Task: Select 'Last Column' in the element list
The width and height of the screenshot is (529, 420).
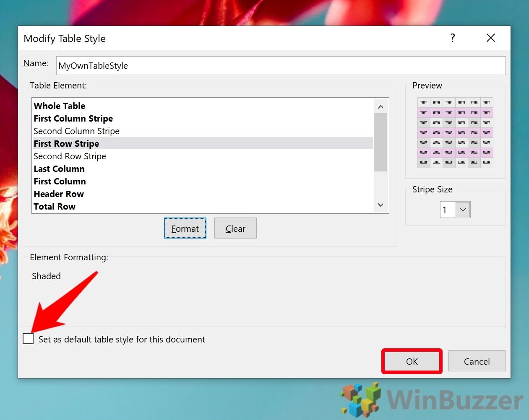Action: pyautogui.click(x=59, y=169)
